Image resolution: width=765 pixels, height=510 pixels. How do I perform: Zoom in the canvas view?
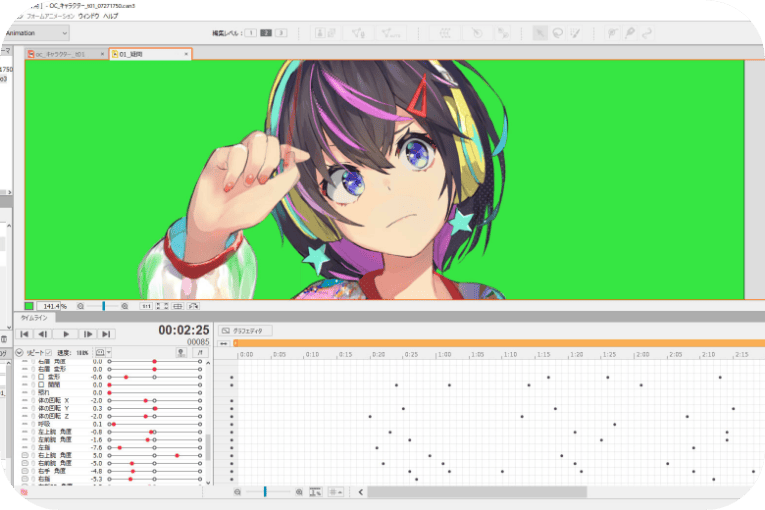tap(124, 306)
